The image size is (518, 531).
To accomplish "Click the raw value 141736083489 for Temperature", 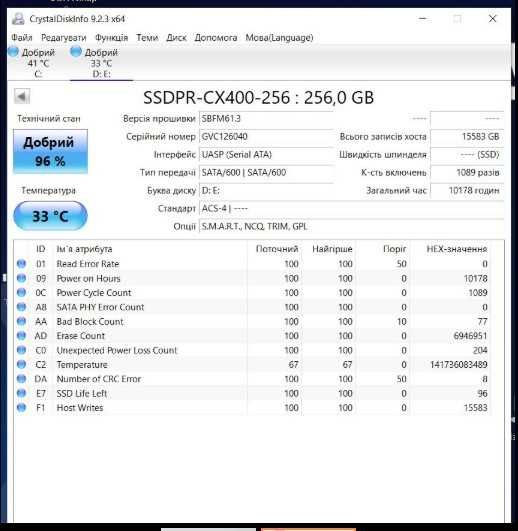I will click(459, 364).
